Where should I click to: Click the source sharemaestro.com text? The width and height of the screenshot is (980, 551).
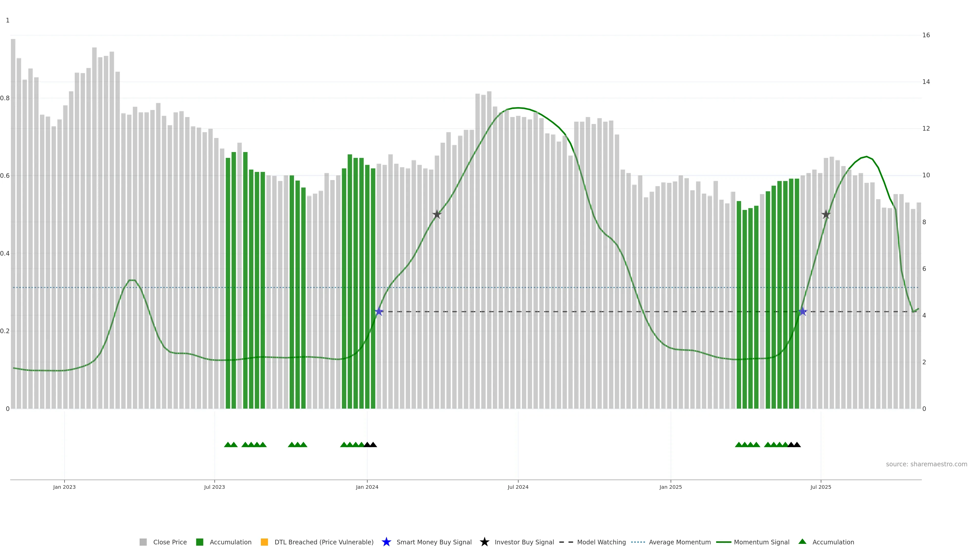click(926, 464)
